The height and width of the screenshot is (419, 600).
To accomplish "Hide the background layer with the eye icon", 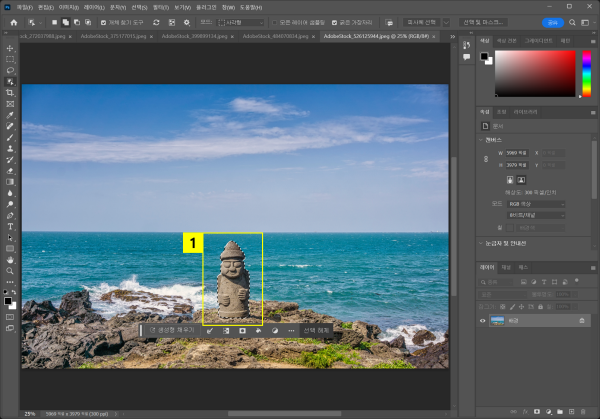I will pos(483,320).
